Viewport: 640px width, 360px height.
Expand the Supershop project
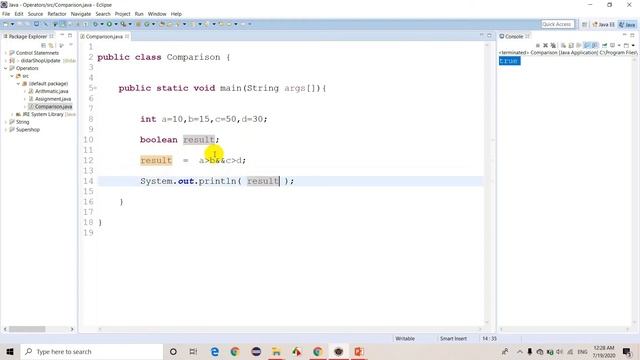pyautogui.click(x=6, y=129)
